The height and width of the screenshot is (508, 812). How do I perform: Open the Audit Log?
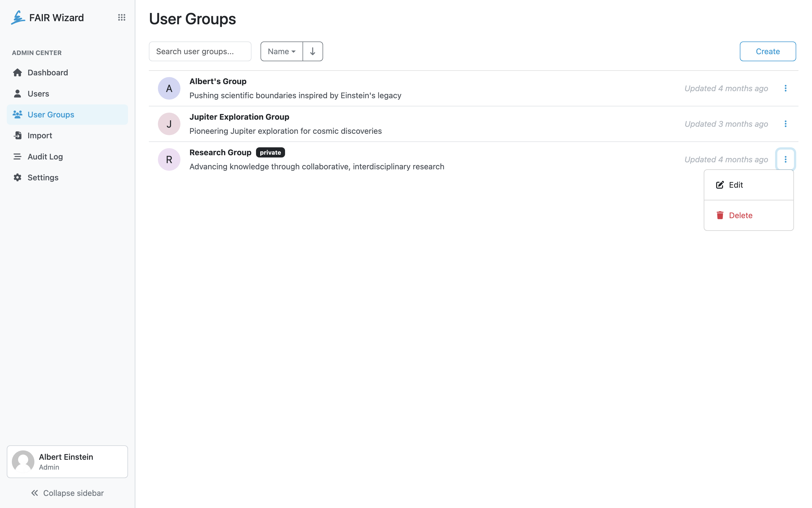(x=67, y=157)
